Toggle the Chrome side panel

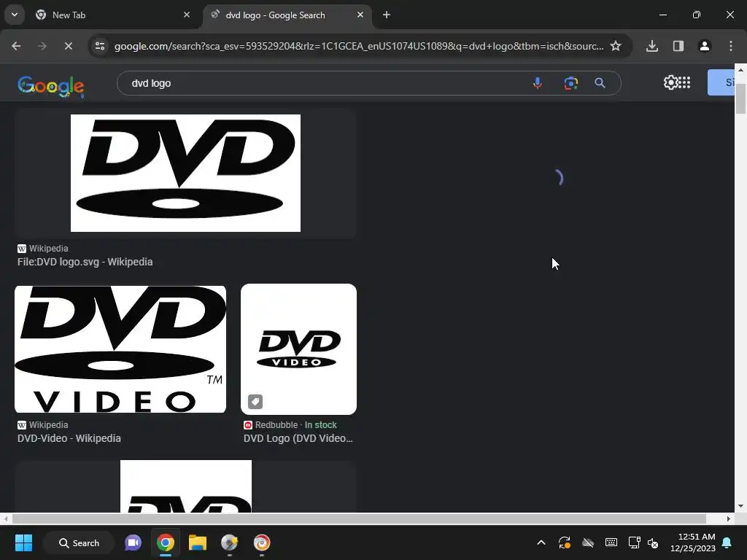click(678, 46)
